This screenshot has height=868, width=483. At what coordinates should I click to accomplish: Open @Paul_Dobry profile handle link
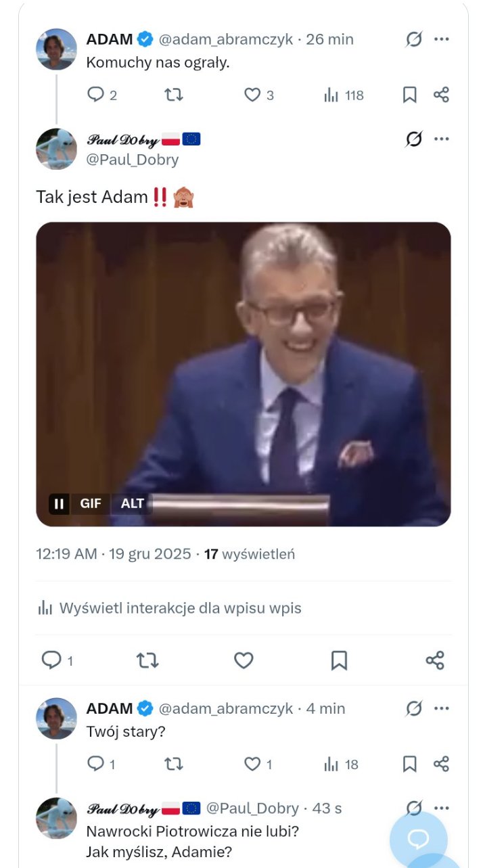pos(133,160)
